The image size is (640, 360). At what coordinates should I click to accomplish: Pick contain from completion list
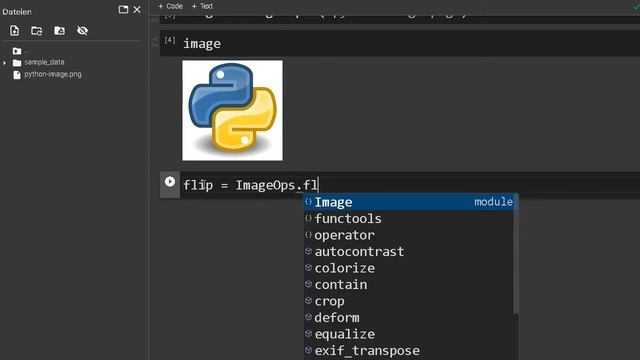coord(409,284)
